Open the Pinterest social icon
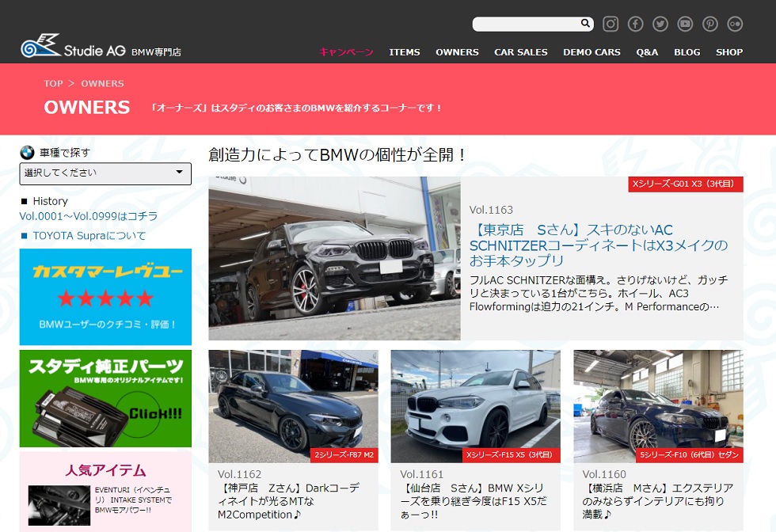 (x=710, y=24)
